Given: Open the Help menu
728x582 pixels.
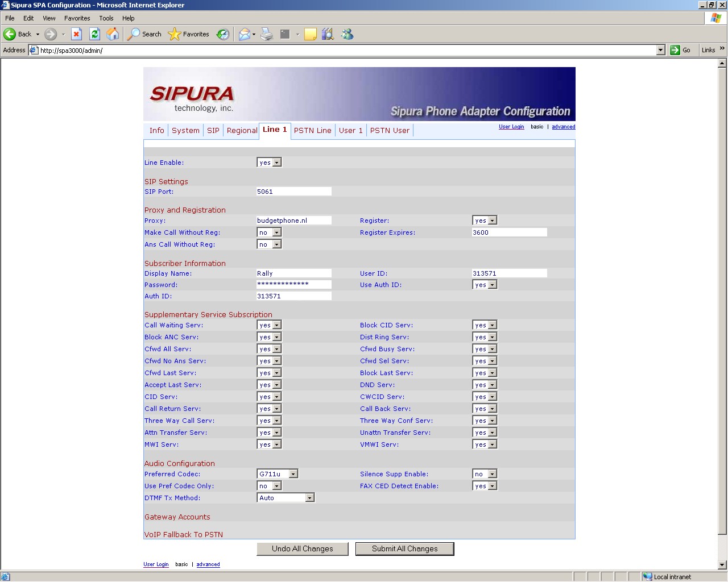Looking at the screenshot, I should pos(129,18).
